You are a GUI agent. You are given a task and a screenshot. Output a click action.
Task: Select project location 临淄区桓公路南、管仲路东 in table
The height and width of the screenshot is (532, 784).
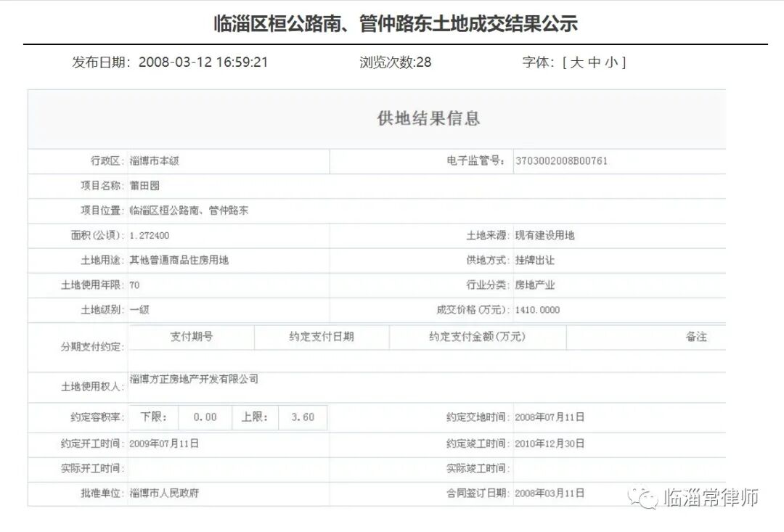point(189,210)
